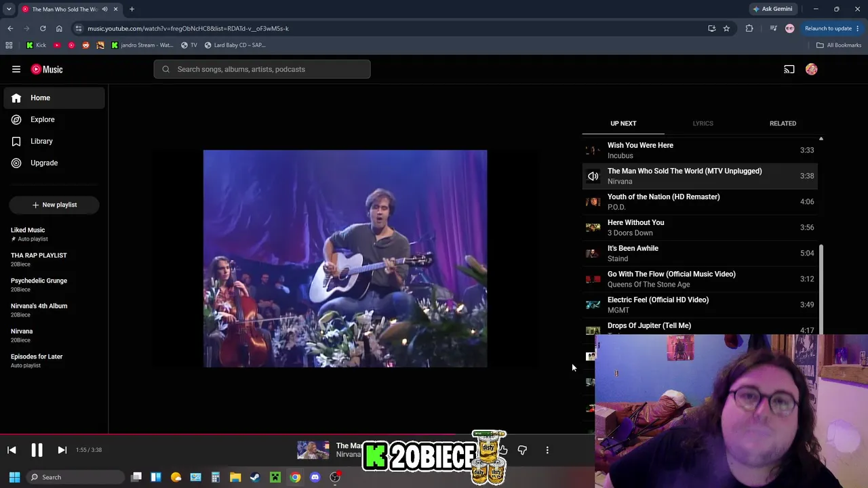This screenshot has height=488, width=868.
Task: Play It's Been Awhile by Staind
Action: point(700,253)
